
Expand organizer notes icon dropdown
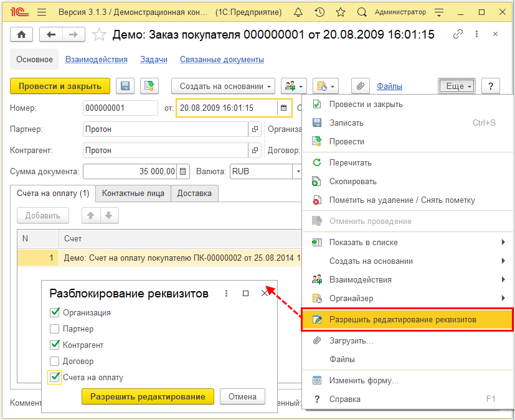click(x=326, y=86)
